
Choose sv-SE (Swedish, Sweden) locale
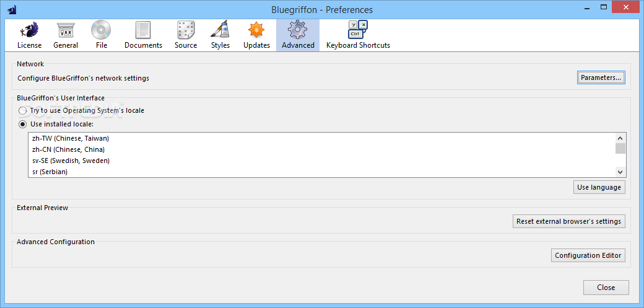point(321,161)
